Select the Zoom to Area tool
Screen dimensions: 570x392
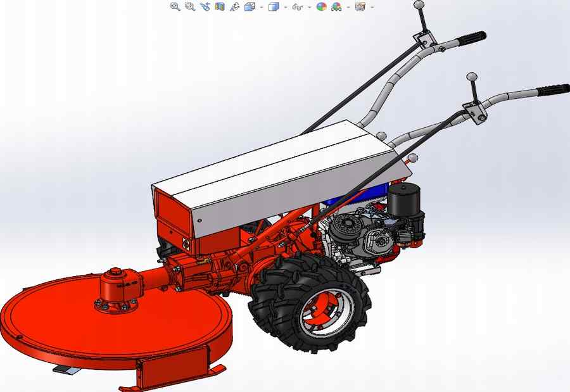click(190, 6)
